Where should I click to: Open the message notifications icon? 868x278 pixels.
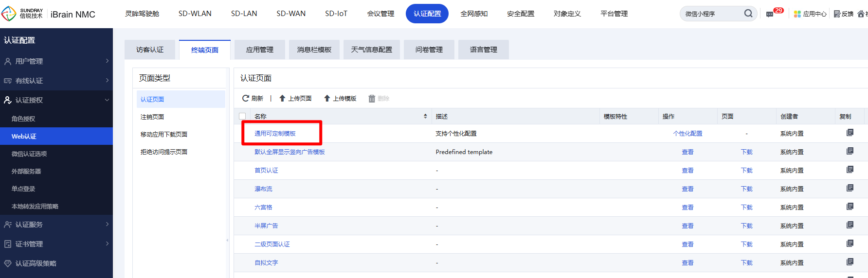coord(770,14)
